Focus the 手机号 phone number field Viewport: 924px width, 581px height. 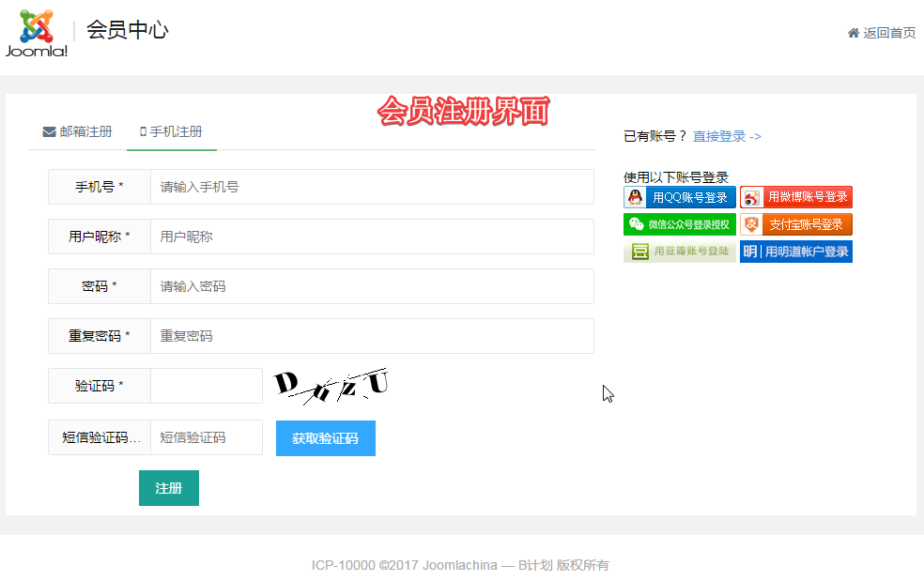pos(372,187)
